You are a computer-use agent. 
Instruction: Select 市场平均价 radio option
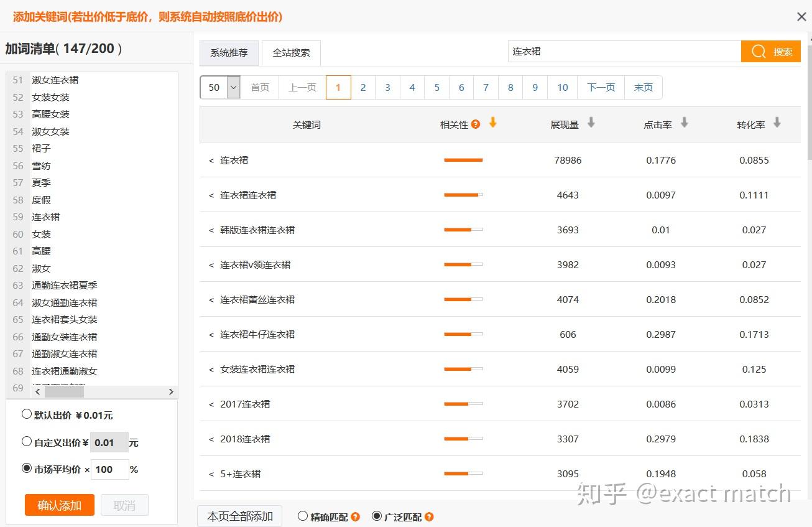point(26,468)
